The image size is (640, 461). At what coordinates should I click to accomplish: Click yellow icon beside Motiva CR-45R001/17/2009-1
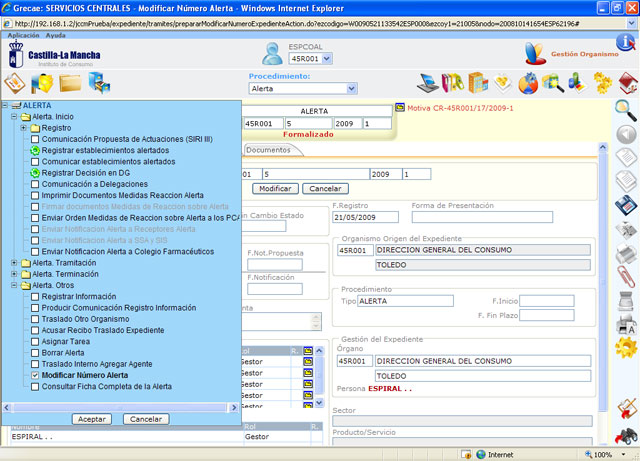click(x=400, y=108)
